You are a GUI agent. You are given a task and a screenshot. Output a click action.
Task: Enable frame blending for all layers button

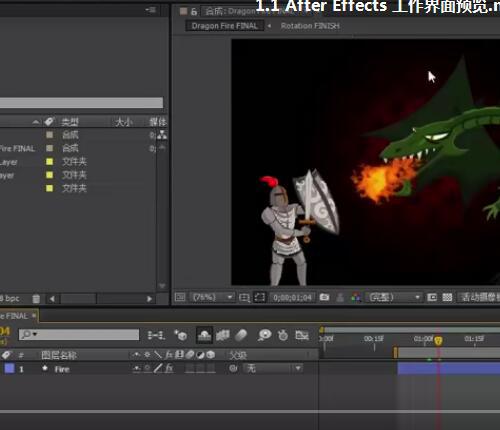point(223,335)
